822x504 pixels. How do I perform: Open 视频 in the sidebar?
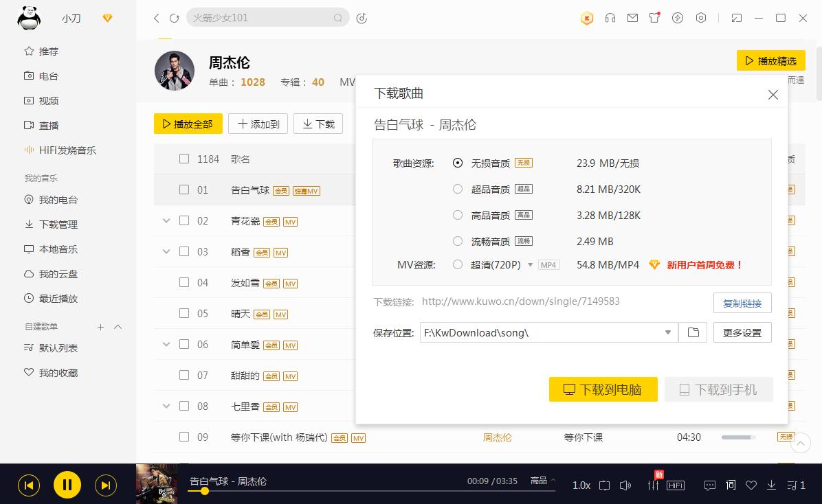point(41,100)
